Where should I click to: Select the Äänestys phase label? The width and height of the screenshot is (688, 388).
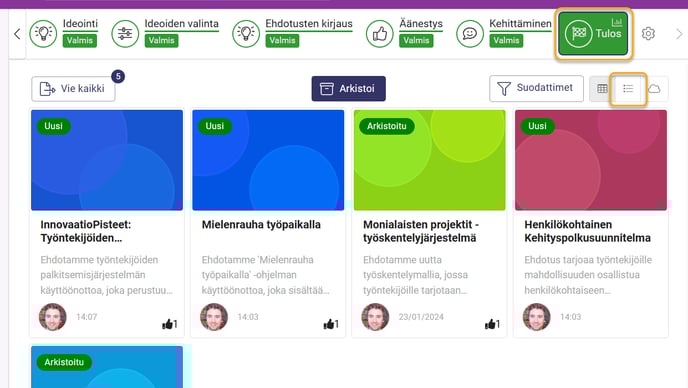[421, 24]
